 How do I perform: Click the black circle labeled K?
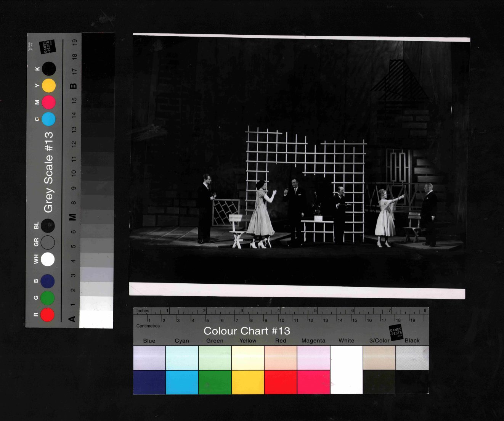pyautogui.click(x=49, y=69)
